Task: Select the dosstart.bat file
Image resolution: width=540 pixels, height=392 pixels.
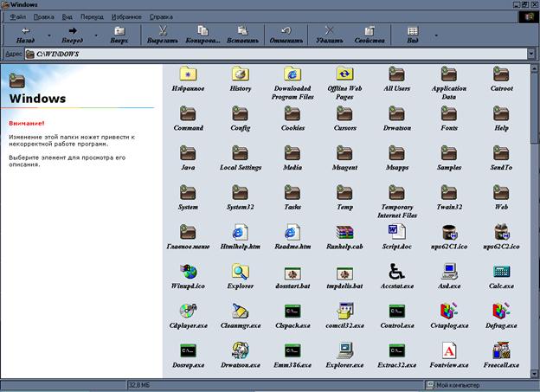Action: (292, 273)
